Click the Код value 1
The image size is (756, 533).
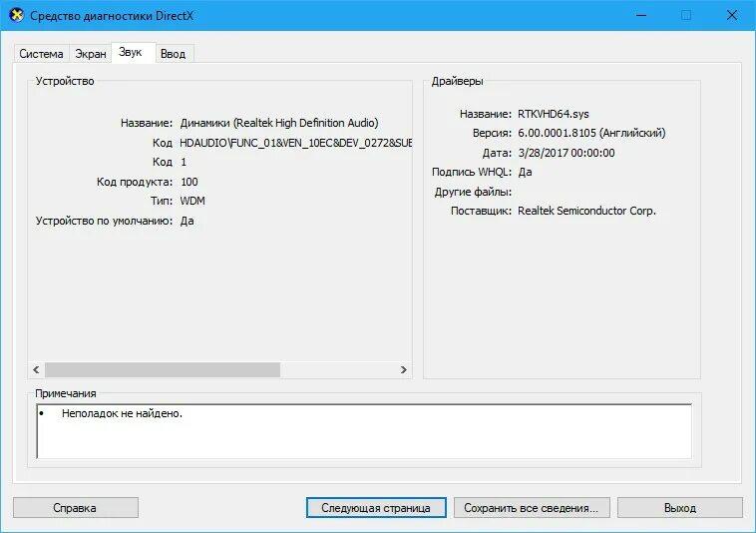pyautogui.click(x=184, y=162)
